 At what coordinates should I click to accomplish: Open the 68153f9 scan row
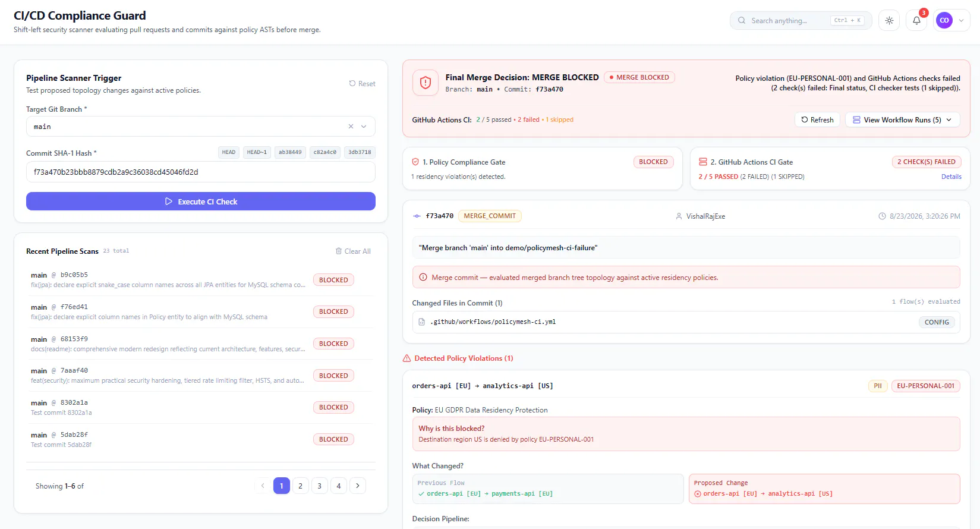pos(201,344)
